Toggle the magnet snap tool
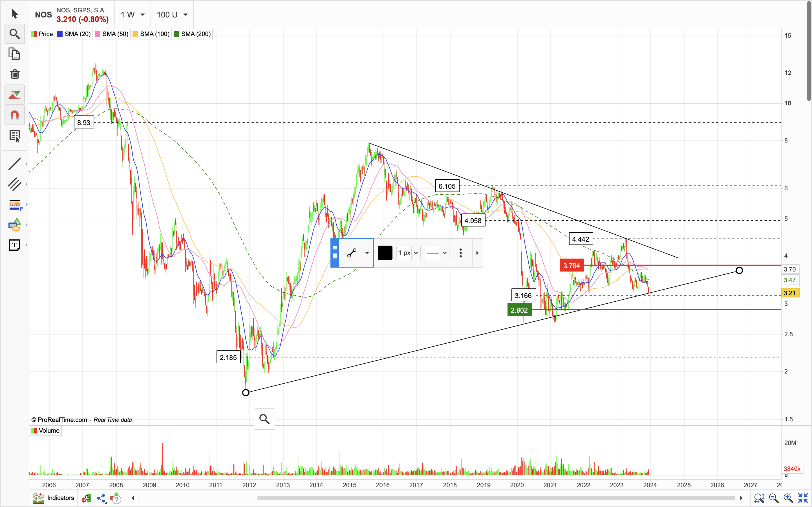 click(14, 115)
